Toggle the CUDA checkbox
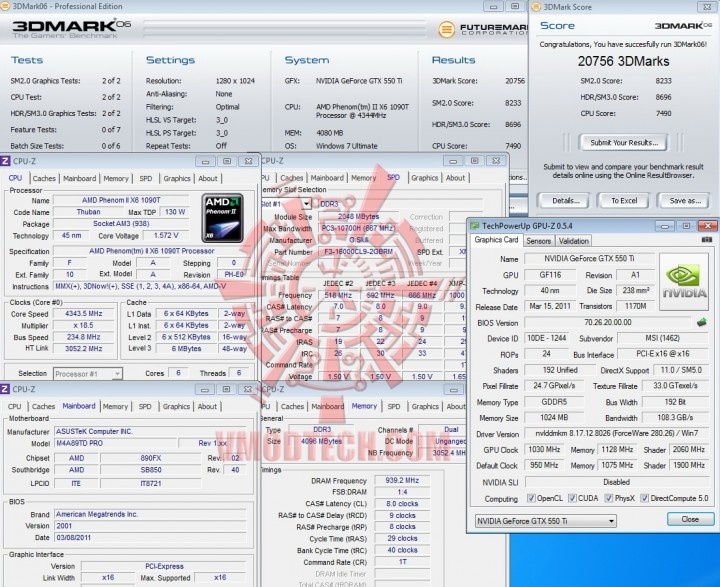This screenshot has height=587, width=720. coord(572,498)
